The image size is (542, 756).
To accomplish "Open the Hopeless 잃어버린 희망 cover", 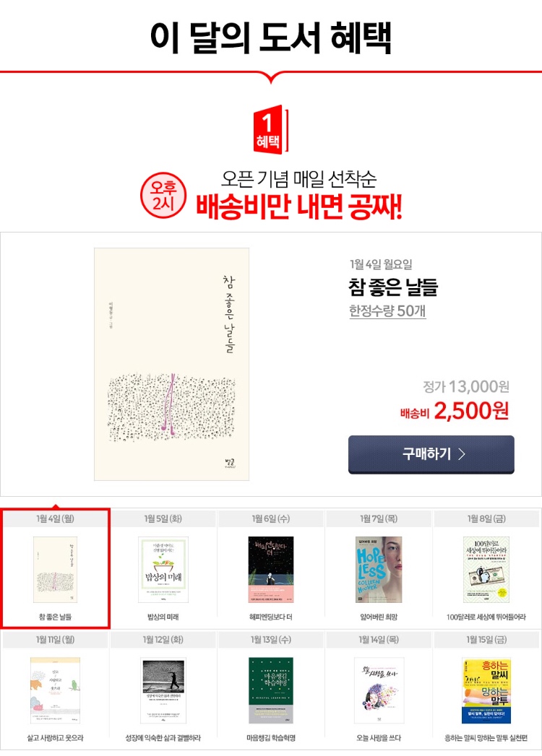I will pyautogui.click(x=379, y=570).
